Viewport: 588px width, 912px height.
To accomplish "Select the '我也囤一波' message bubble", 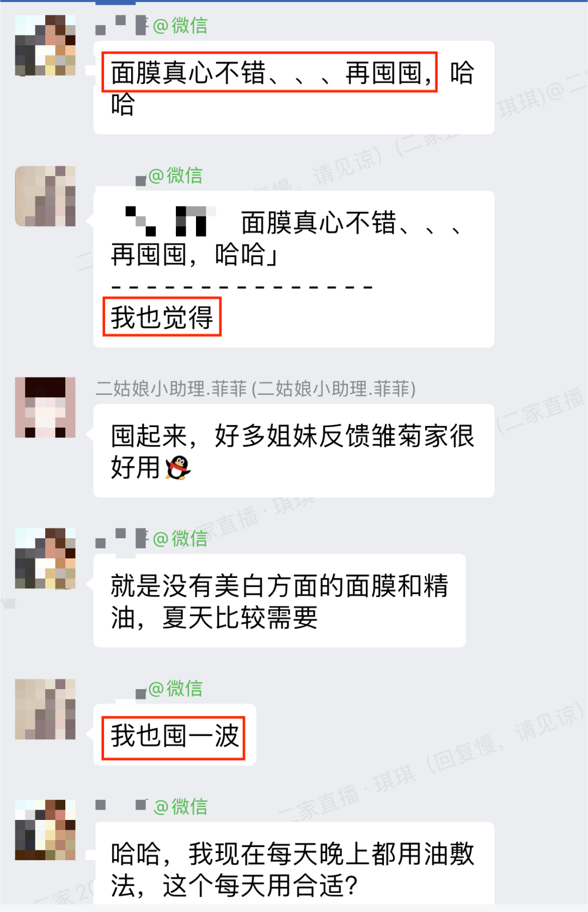I will tap(175, 735).
